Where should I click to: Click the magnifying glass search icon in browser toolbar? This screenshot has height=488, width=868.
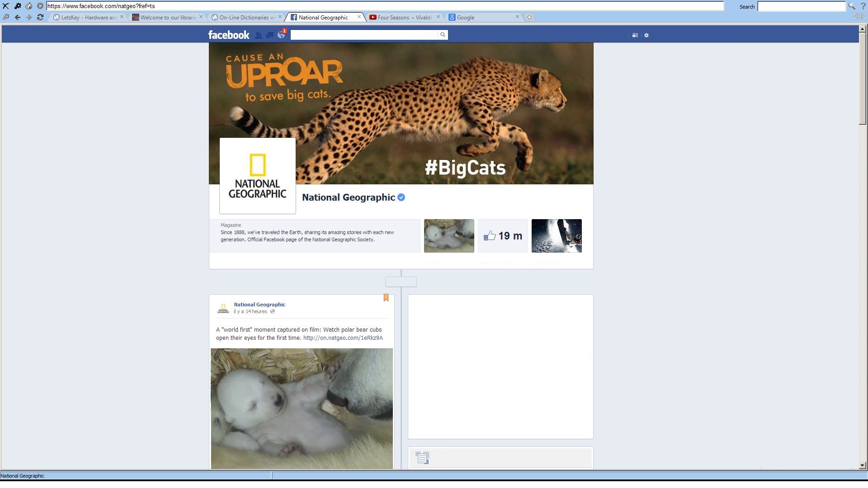pyautogui.click(x=852, y=6)
